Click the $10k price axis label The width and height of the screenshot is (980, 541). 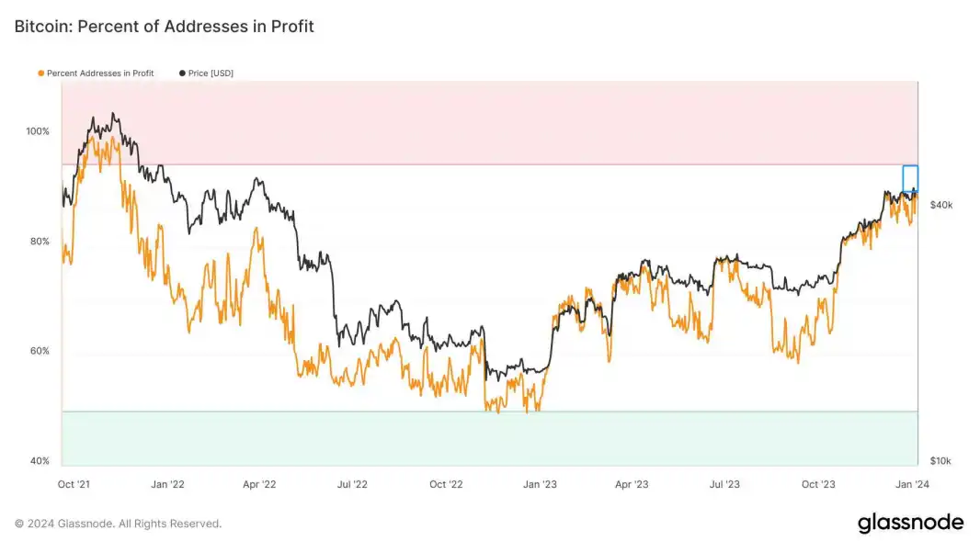tap(941, 461)
